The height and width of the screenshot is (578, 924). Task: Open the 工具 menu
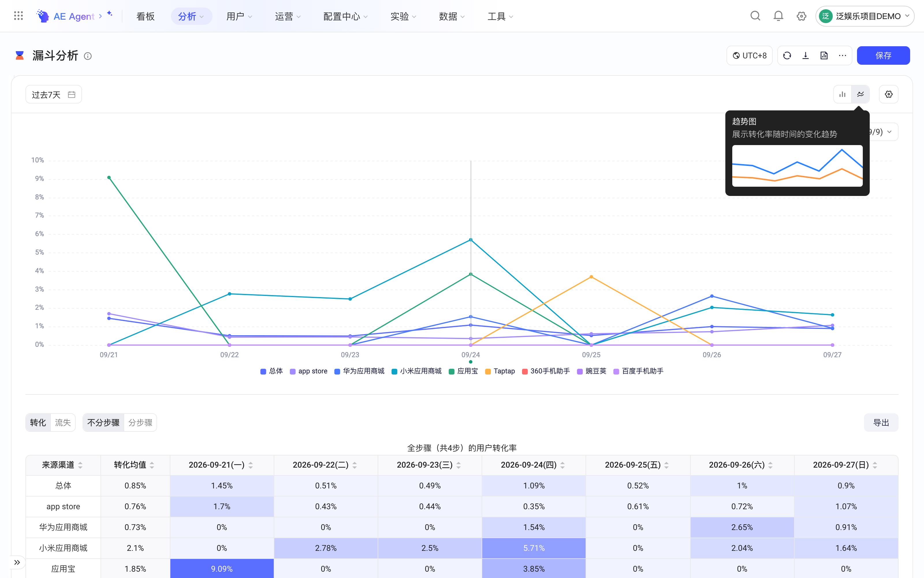[x=500, y=16]
